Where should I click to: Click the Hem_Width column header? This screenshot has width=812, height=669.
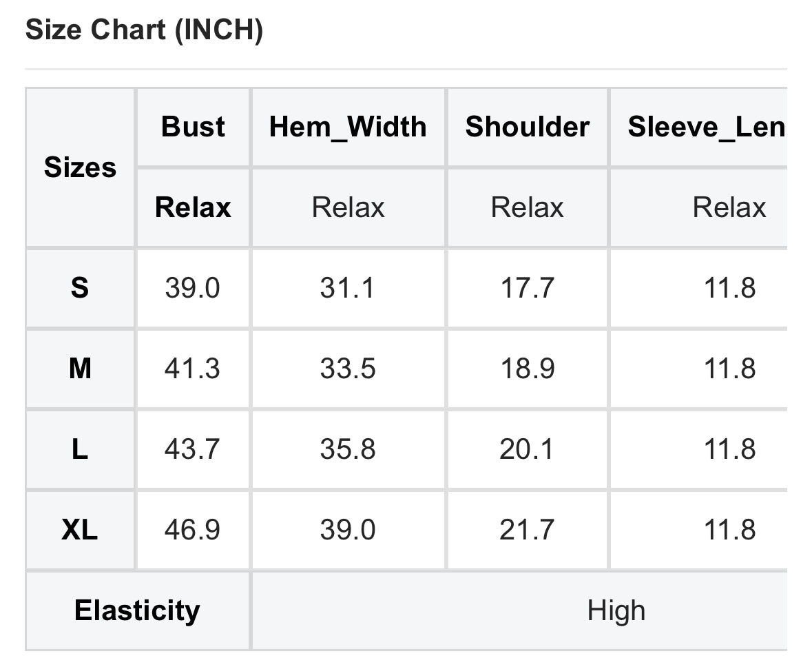(348, 127)
